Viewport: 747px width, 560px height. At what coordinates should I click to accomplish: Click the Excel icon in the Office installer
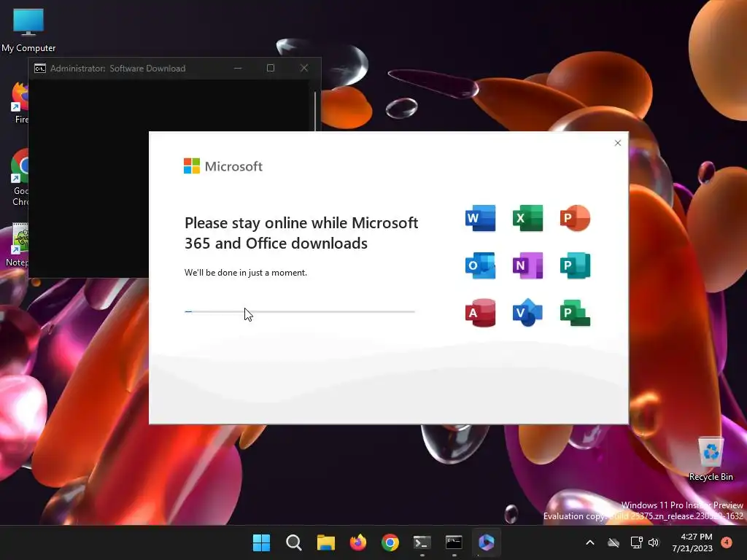coord(528,218)
